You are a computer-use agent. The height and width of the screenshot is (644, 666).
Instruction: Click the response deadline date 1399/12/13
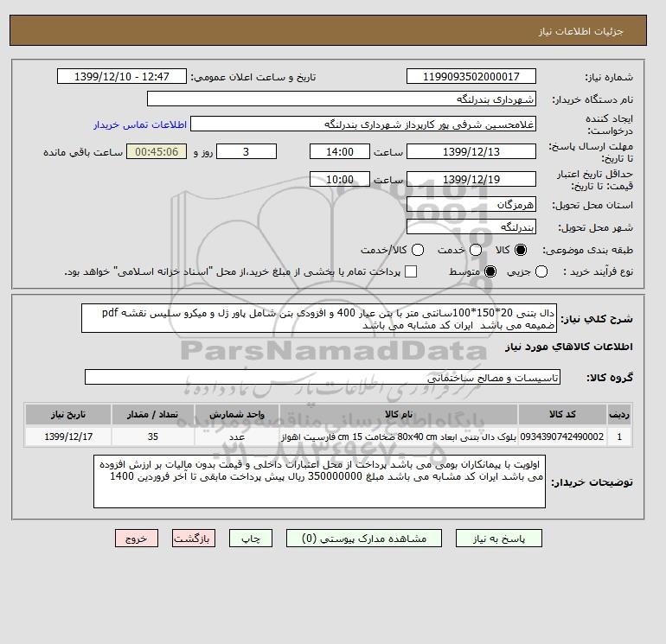click(471, 151)
